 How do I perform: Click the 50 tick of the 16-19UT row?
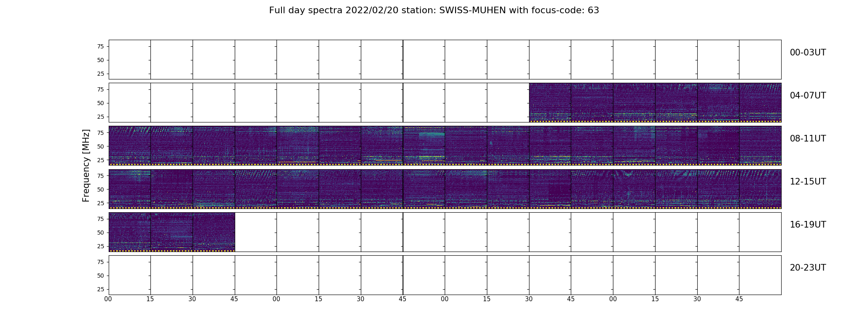(x=100, y=233)
